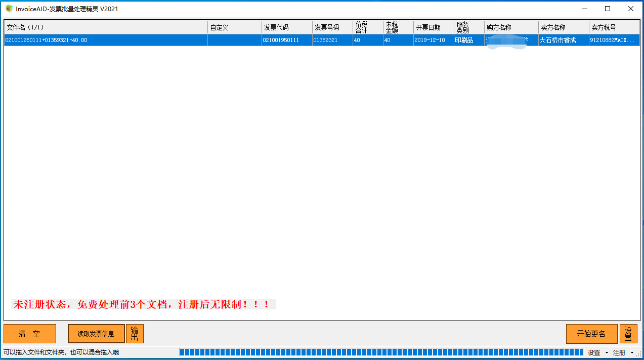Close the InvoiceAID window

pos(630,9)
